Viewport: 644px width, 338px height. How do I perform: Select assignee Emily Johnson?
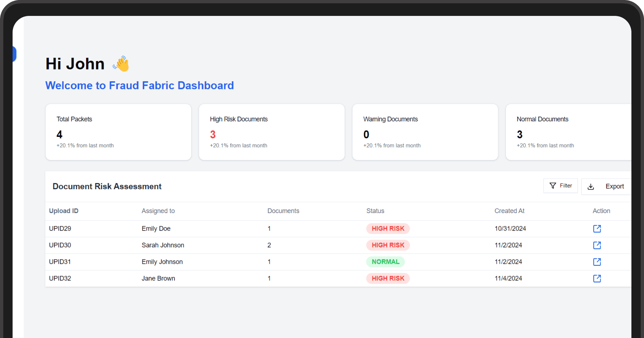pos(162,262)
